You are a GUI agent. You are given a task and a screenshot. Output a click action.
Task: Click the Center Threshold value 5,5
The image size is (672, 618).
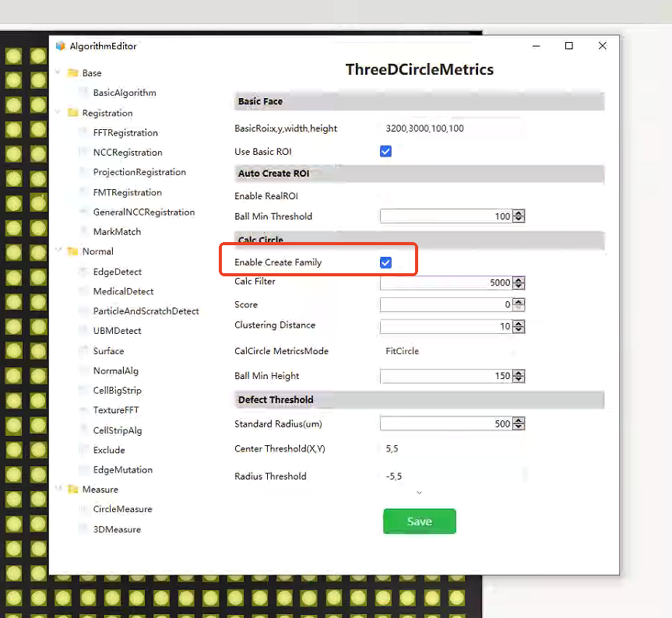coord(392,448)
